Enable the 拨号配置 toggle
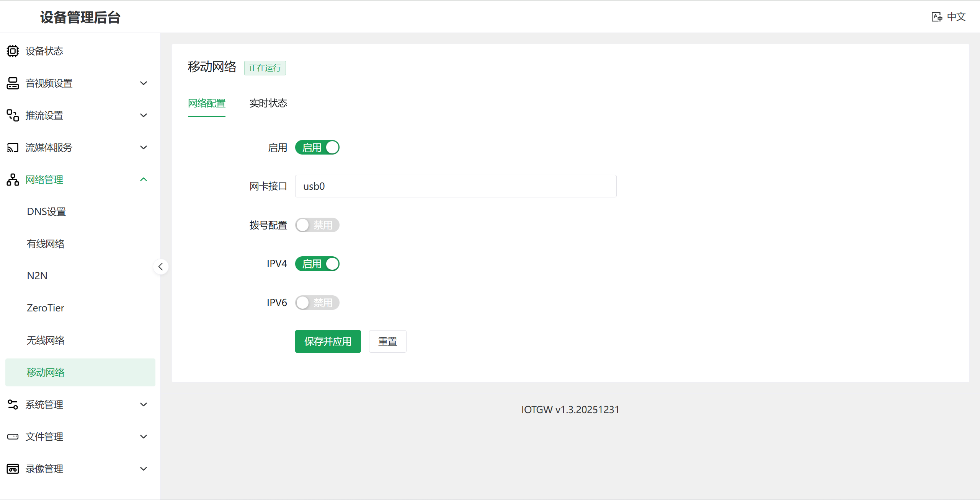Viewport: 980px width, 500px height. [x=317, y=225]
